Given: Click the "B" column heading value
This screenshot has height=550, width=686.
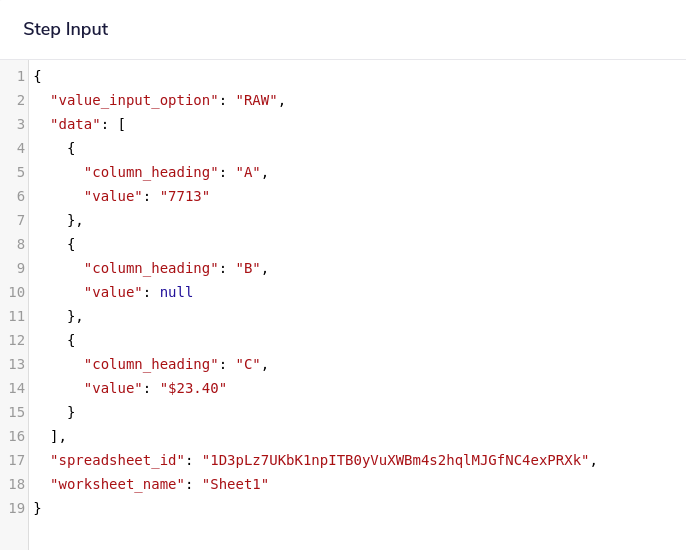Looking at the screenshot, I should click(x=248, y=268).
